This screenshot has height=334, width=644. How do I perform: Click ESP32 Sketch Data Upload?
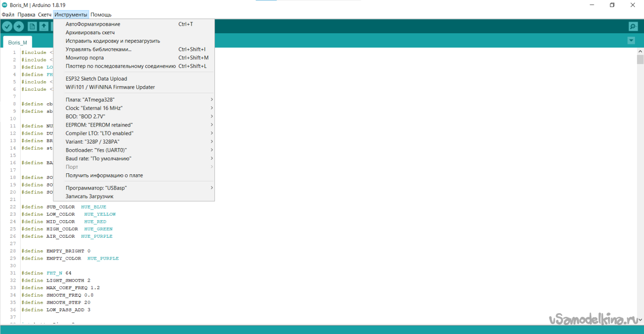pyautogui.click(x=97, y=79)
